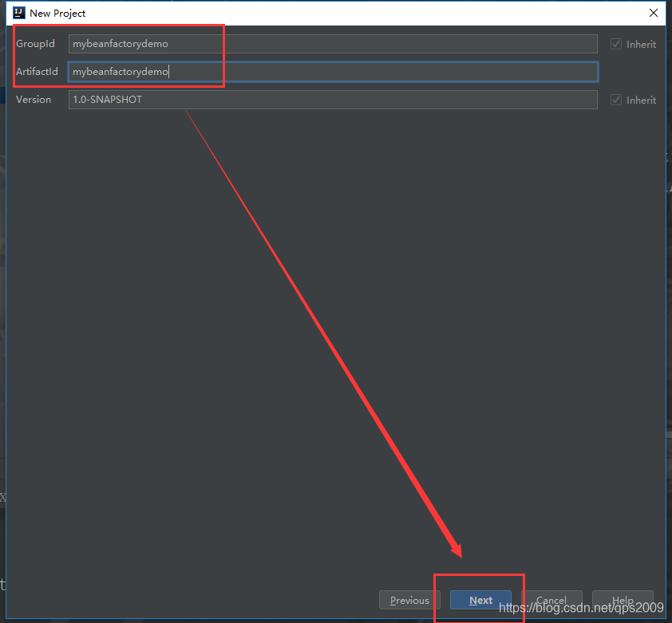Toggle the Inherit checkbox for GroupId
Image resolution: width=672 pixels, height=623 pixels.
click(x=616, y=44)
